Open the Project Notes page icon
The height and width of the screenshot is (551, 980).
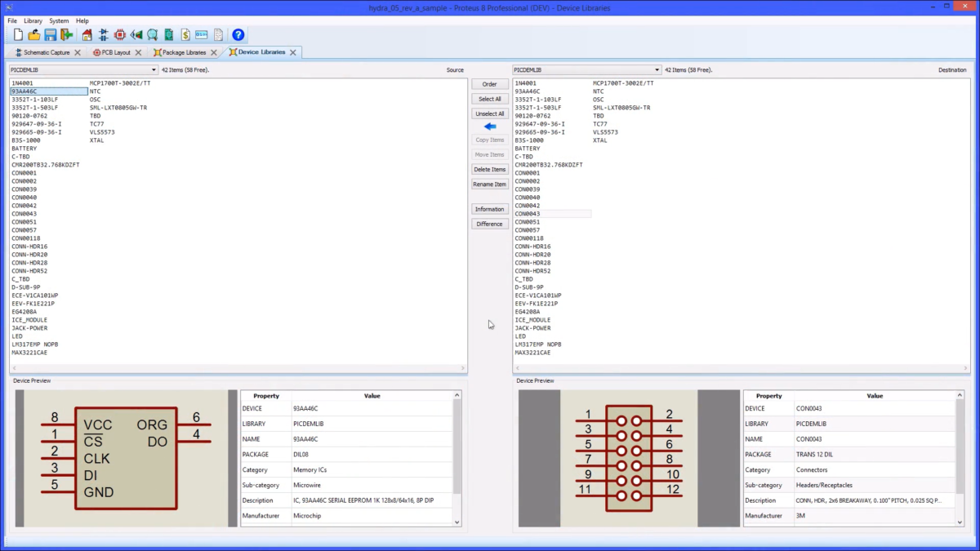coord(218,35)
